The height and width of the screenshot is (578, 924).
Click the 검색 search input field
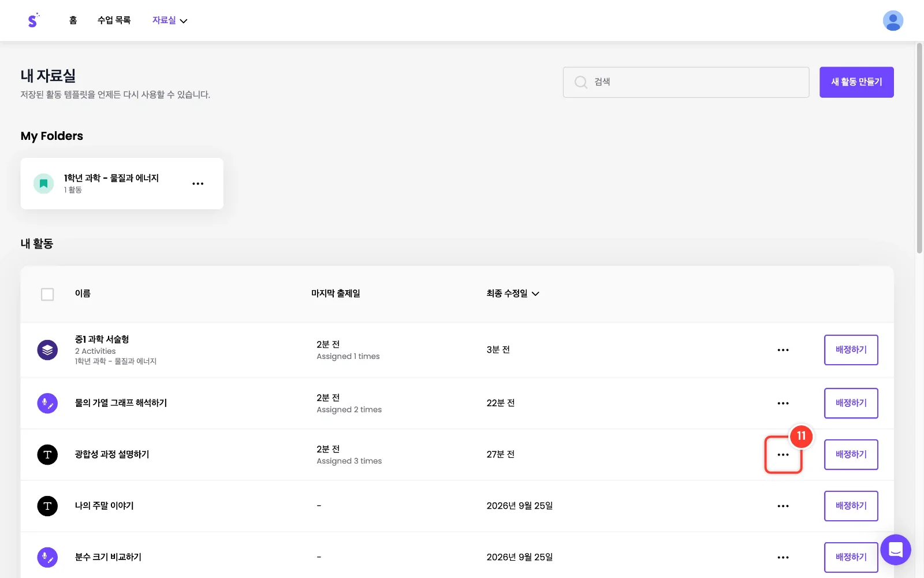click(x=686, y=82)
